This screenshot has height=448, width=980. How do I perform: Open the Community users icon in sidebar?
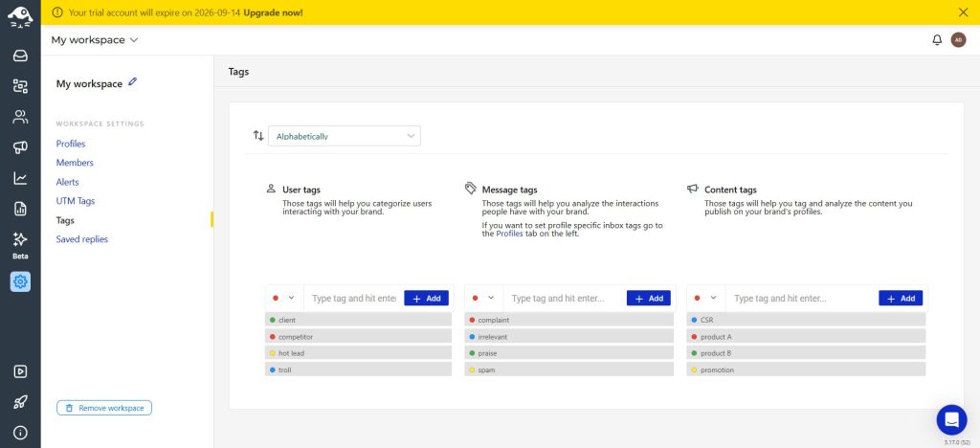20,117
